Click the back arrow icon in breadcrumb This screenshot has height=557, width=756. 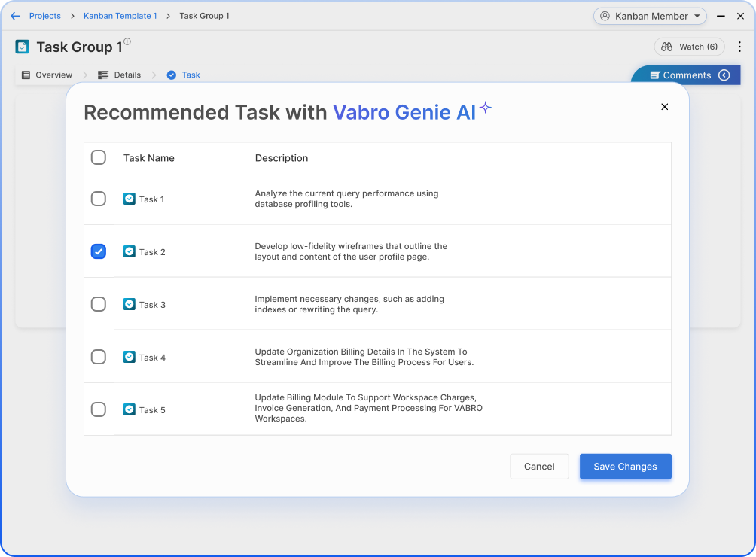(15, 16)
